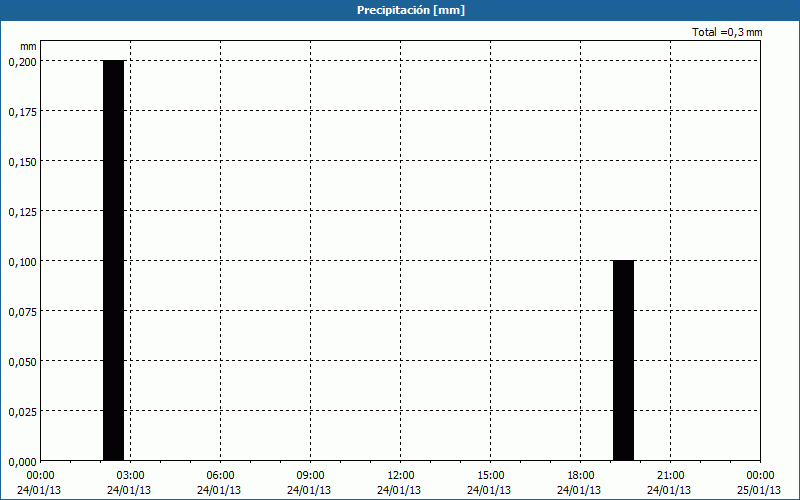Image resolution: width=800 pixels, height=500 pixels.
Task: Click the 0,000 y-axis label
Action: pyautogui.click(x=22, y=462)
